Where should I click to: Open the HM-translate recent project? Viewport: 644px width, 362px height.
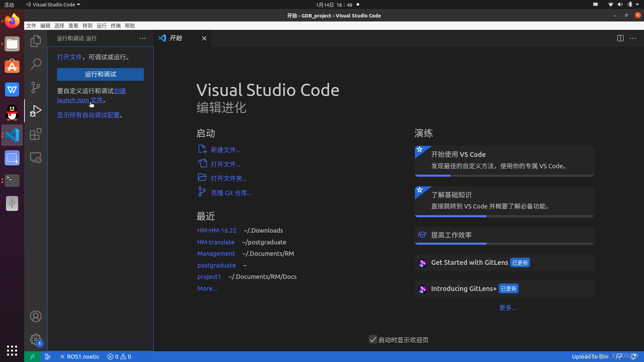point(216,242)
